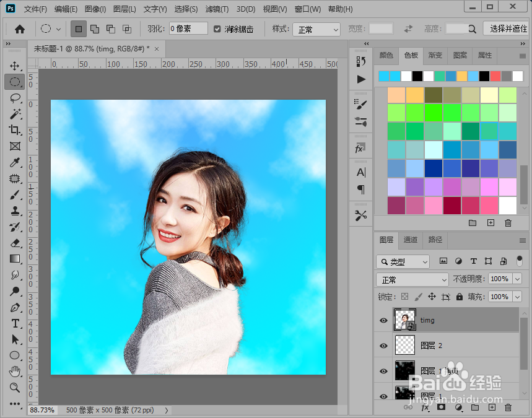The height and width of the screenshot is (418, 532).
Task: Open the Layer Styles fx panel icon
Action: [x=359, y=148]
